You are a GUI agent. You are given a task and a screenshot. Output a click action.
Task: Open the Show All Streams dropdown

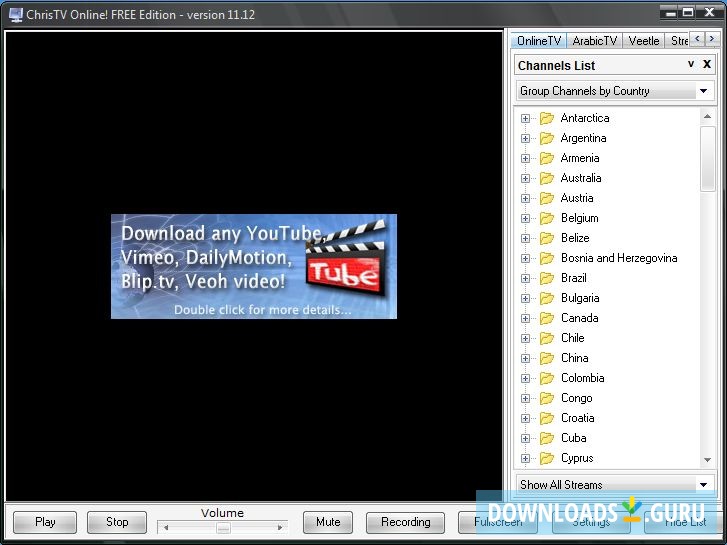tap(614, 484)
